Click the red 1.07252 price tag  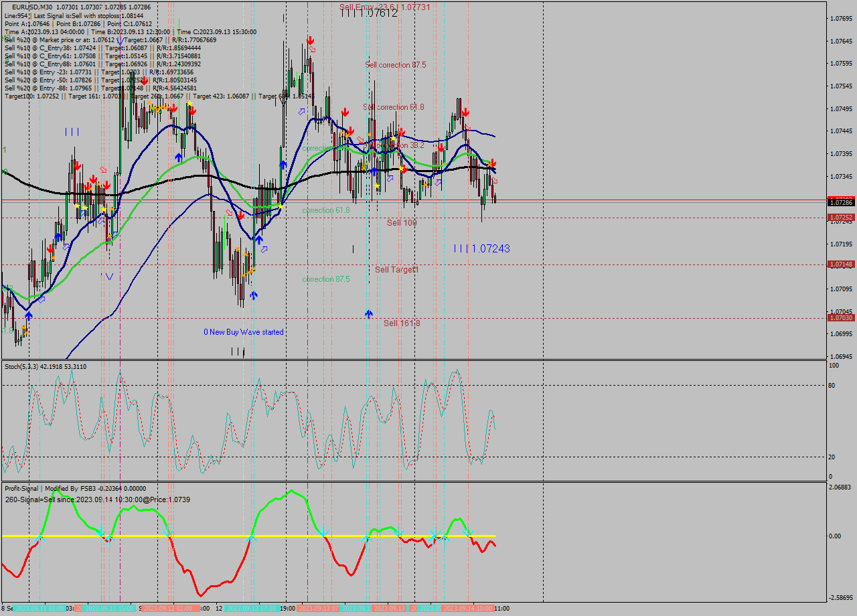pyautogui.click(x=841, y=218)
